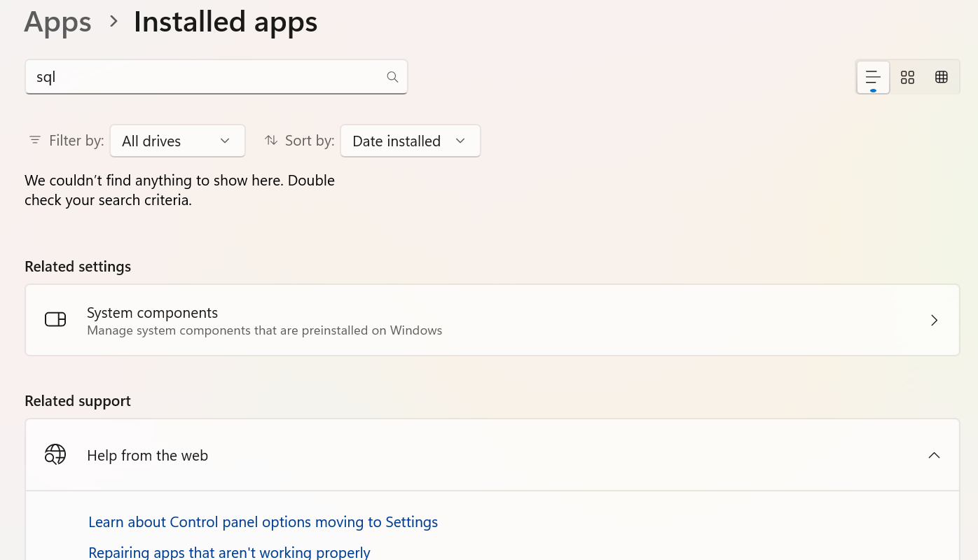Click the magnifier search icon
The width and height of the screenshot is (978, 560).
coord(392,77)
